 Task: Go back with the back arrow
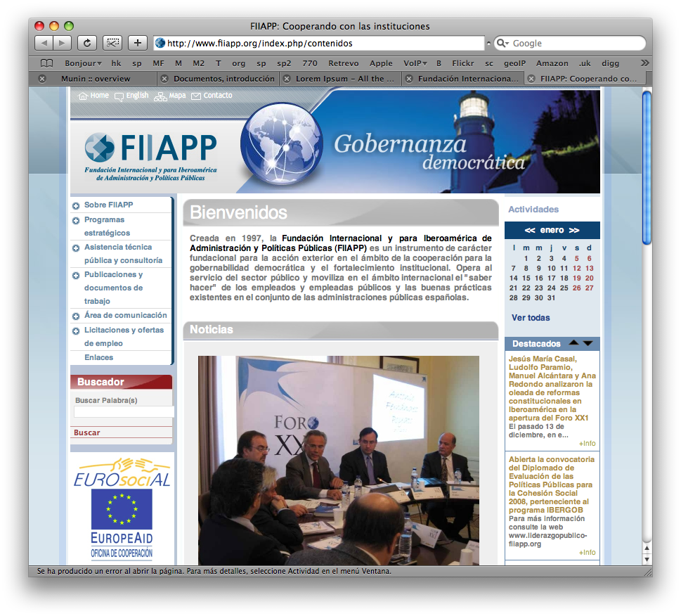[x=44, y=43]
